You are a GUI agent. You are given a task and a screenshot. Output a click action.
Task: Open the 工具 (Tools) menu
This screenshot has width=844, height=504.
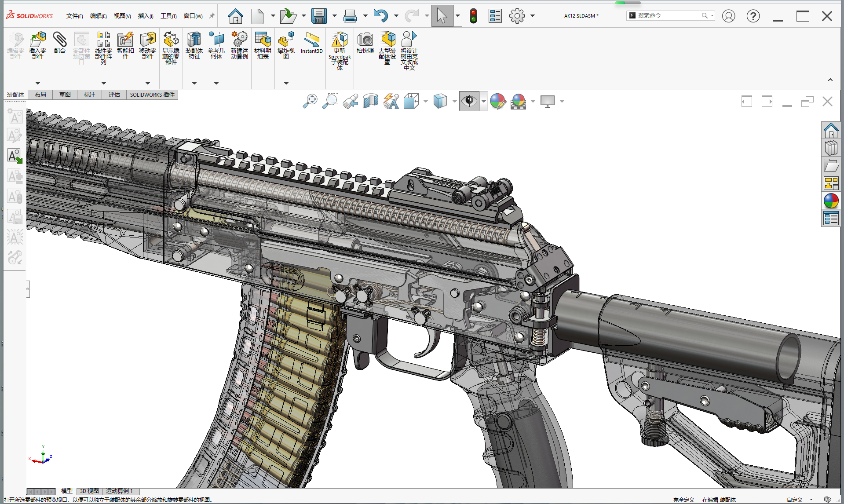168,16
